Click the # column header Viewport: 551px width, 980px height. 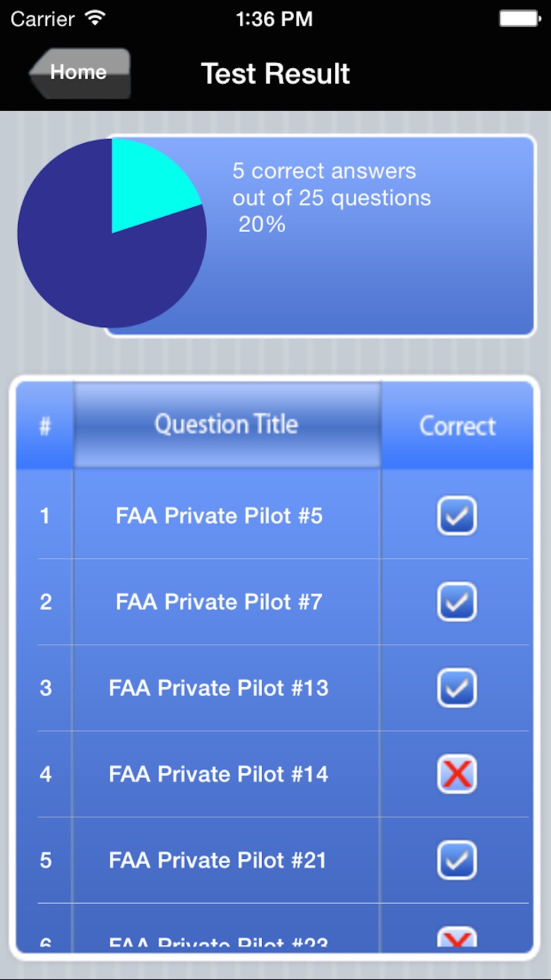(x=45, y=426)
